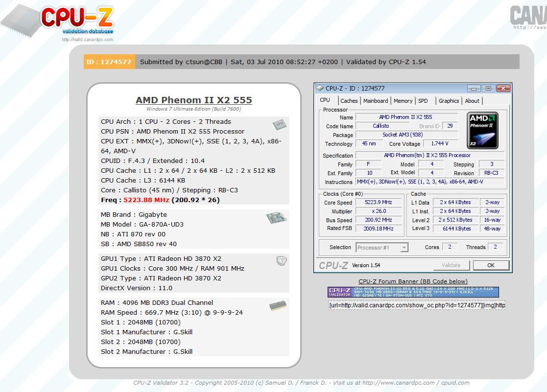547x392 pixels.
Task: Switch to the Memory tab
Action: (x=403, y=101)
